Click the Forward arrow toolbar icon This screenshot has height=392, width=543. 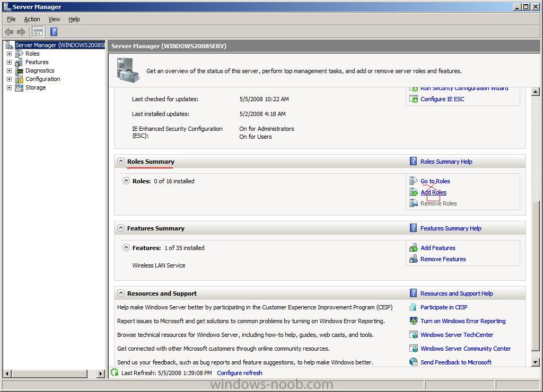[x=21, y=32]
